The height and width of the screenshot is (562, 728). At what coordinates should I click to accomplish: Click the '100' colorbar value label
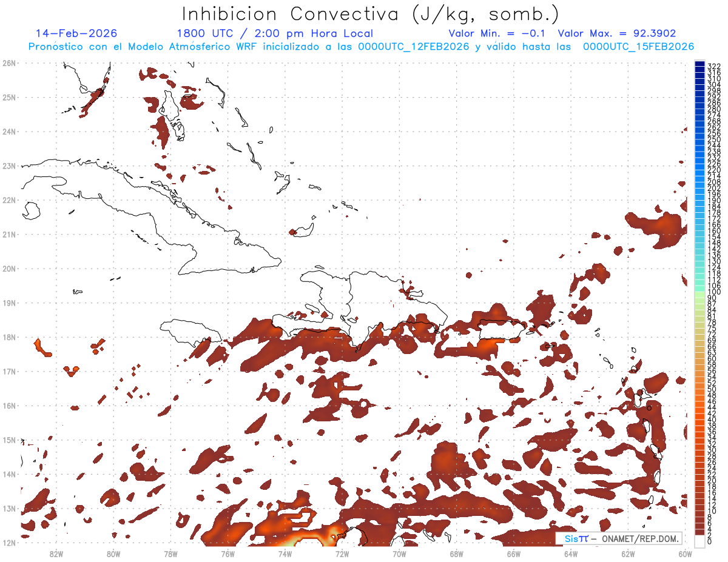coord(714,292)
